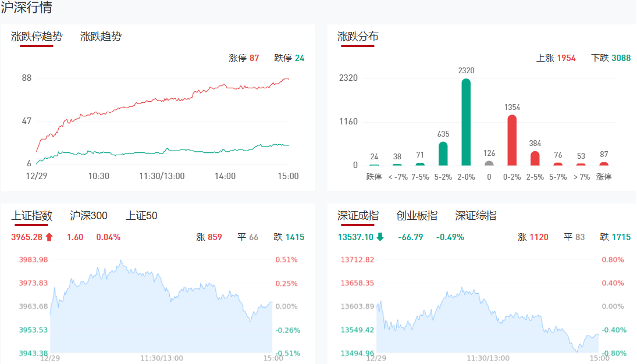Click the green 635 bar for 5-2%
The width and height of the screenshot is (637, 364).
443,154
